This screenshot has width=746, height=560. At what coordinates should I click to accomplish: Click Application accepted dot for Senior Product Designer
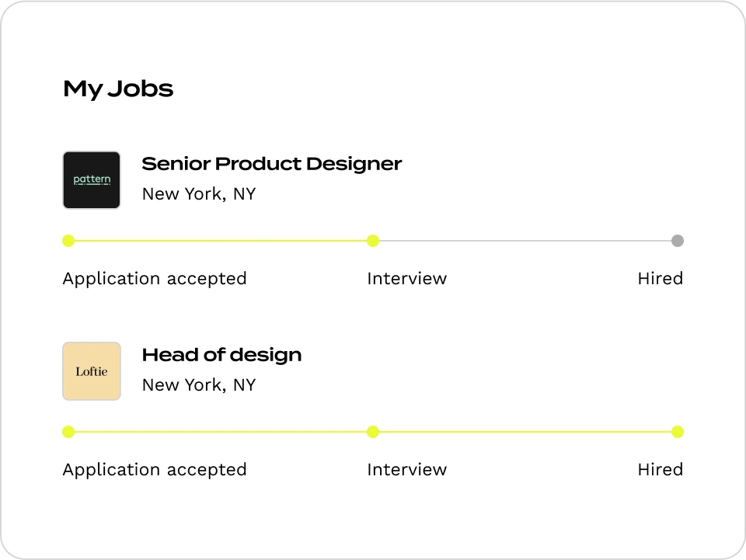[x=68, y=241]
